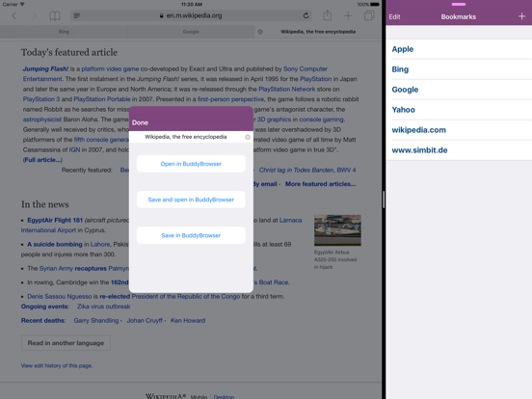
Task: Reload the page with refresh icon
Action: (x=306, y=15)
